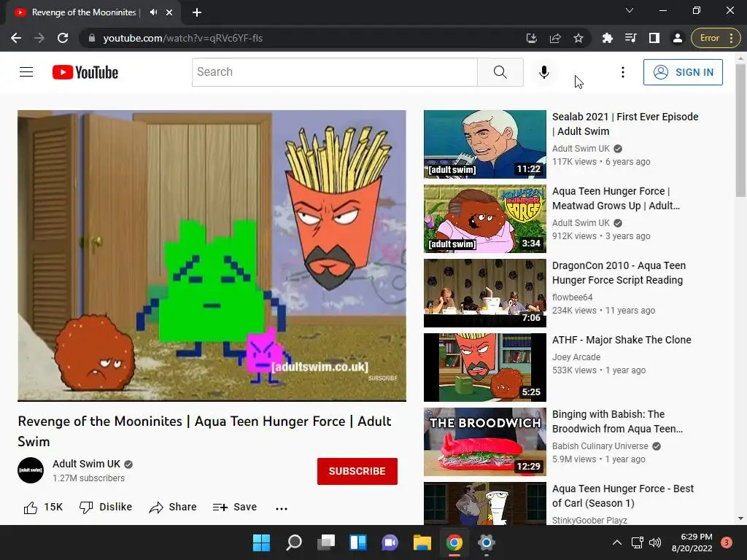Close the Revenge of the Mooninites tab

tap(169, 12)
